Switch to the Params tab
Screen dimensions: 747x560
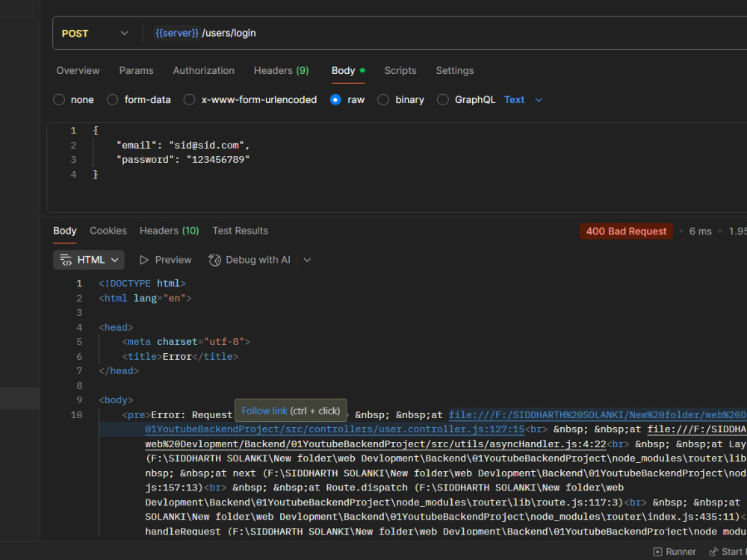point(136,70)
